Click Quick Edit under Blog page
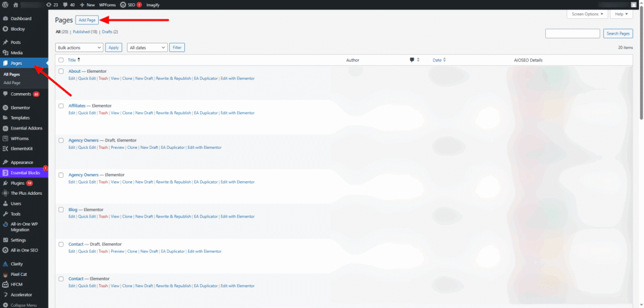 coord(87,216)
